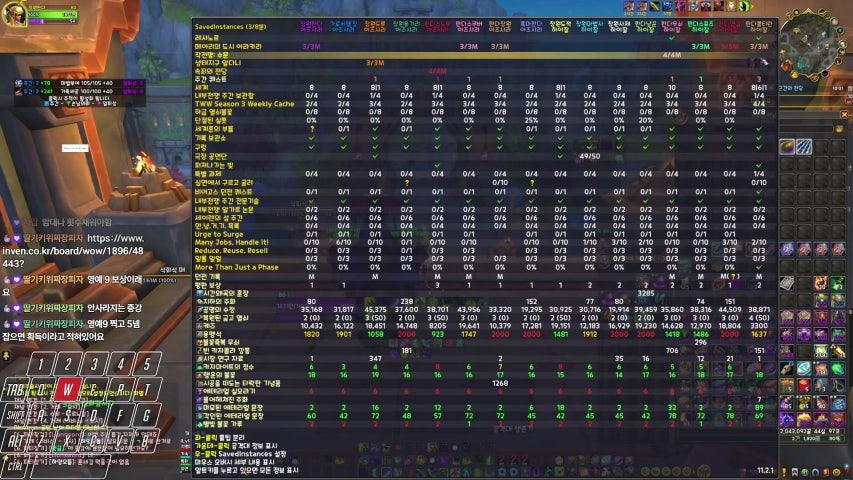The image size is (853, 480).
Task: Click the F key on the keyboard overlay
Action: coord(120,416)
